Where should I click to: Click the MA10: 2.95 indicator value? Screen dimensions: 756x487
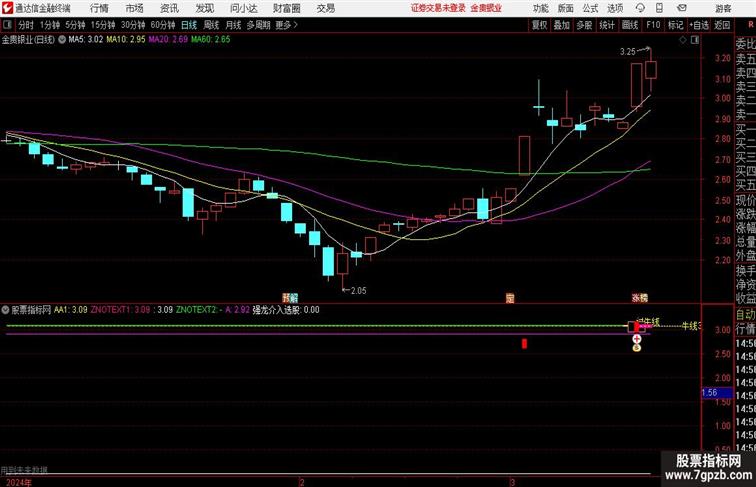point(126,40)
